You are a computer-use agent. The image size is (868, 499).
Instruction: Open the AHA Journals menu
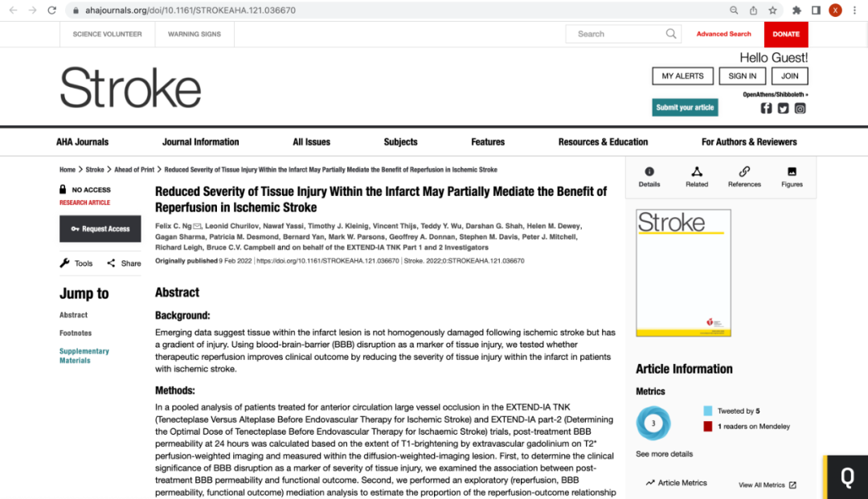(83, 141)
